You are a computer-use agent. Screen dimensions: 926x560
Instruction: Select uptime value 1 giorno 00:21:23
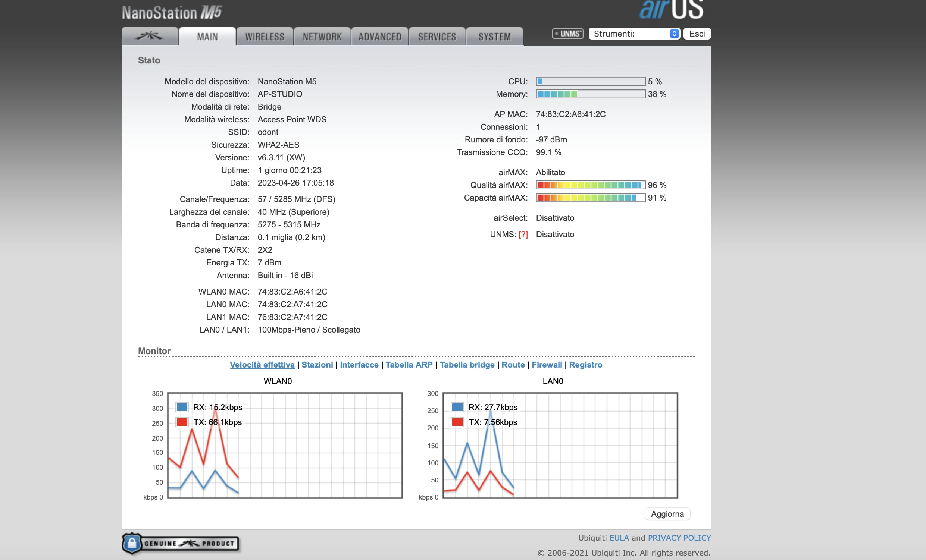(x=290, y=170)
